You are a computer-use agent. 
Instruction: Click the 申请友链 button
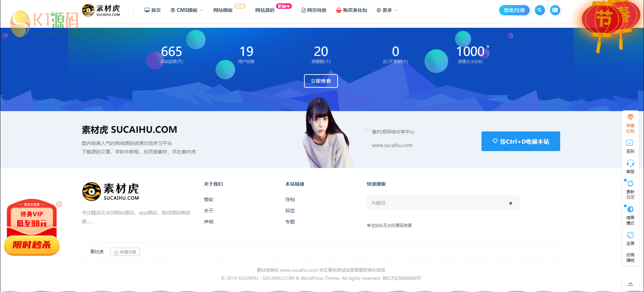[125, 252]
